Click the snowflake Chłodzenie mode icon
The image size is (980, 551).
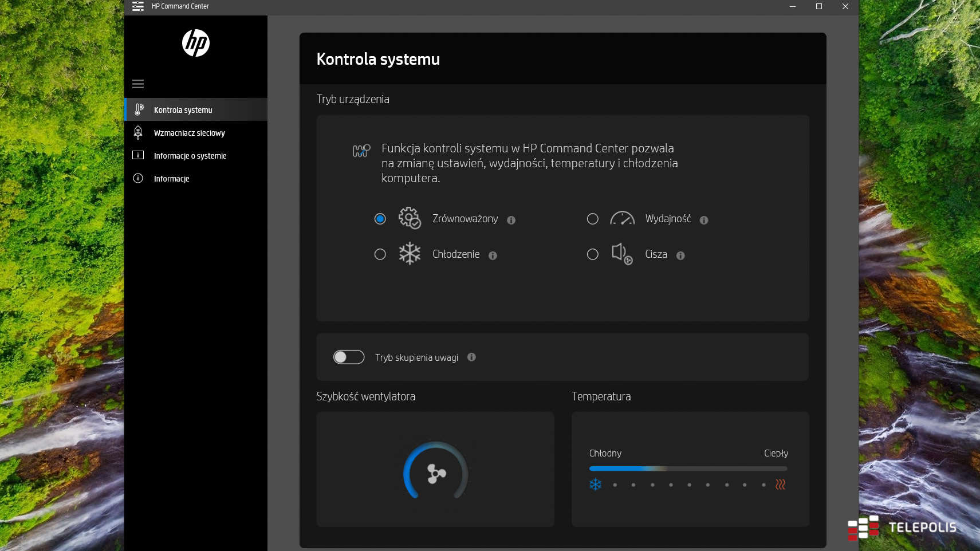[x=410, y=254]
